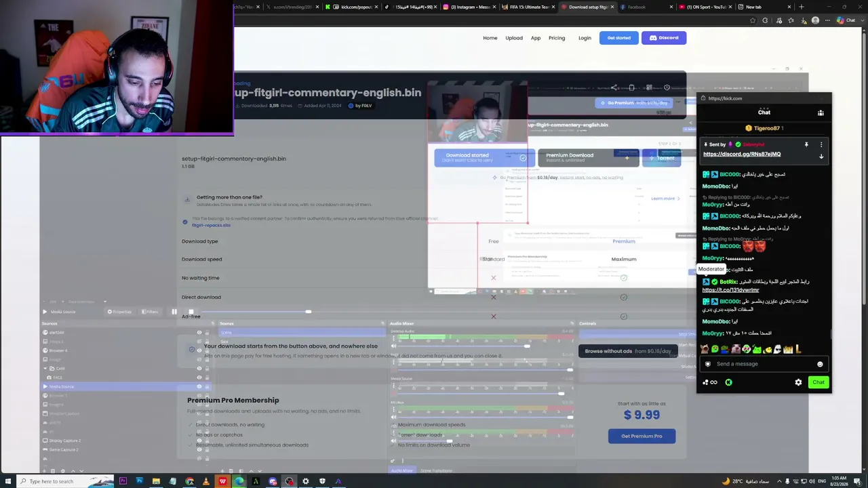Screen dimensions: 868x488
Task: Open Kick channel points icon
Action: click(x=710, y=382)
